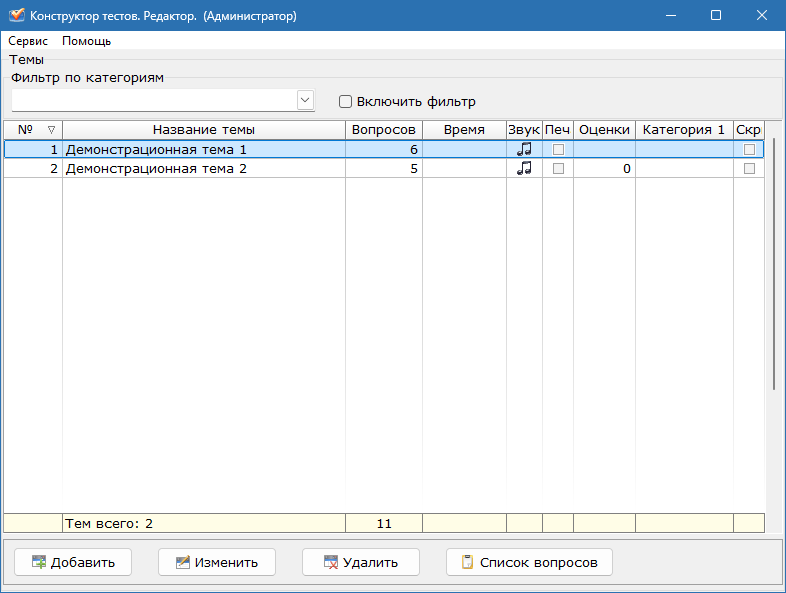Click the total questions 11 footer cell
This screenshot has height=593, width=786.
pos(384,523)
